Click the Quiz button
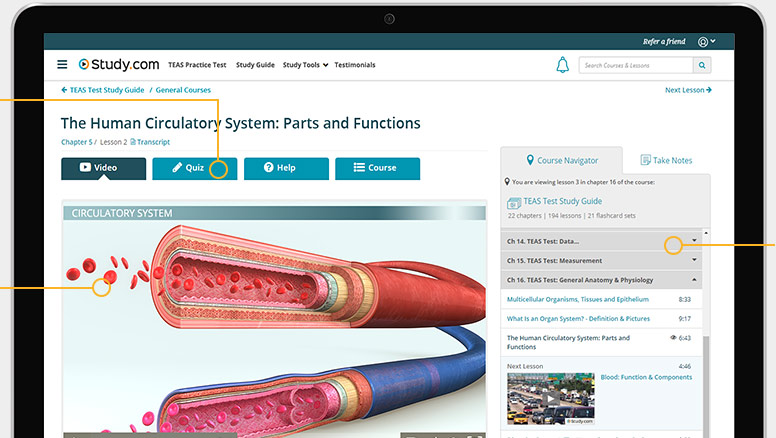 (x=195, y=168)
